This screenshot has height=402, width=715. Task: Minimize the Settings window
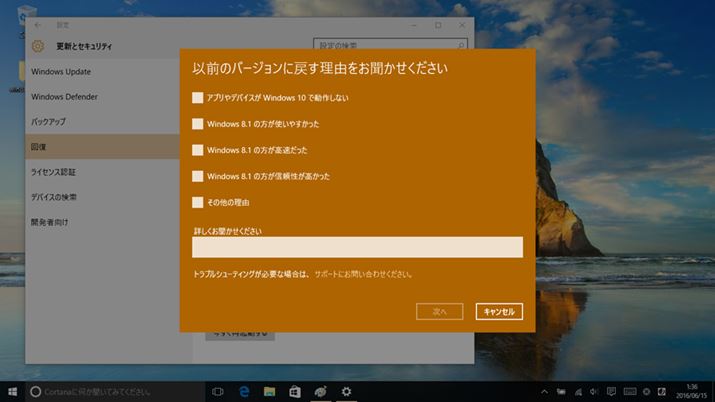point(414,25)
